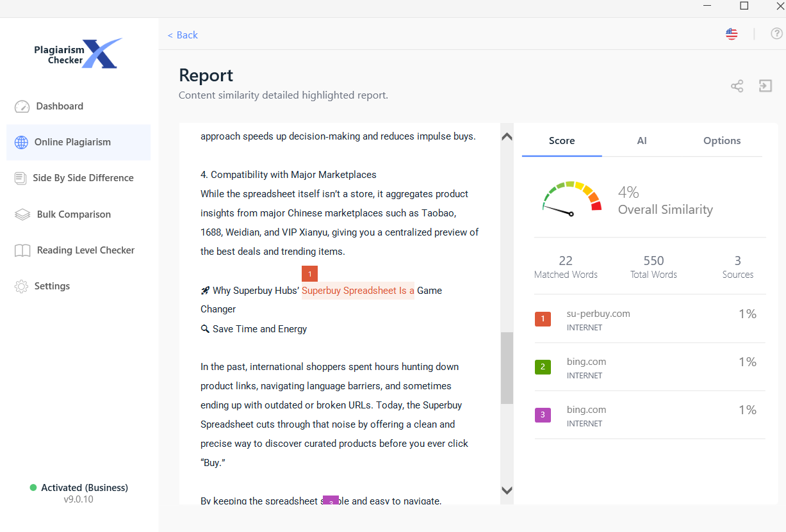Click the 550 Total Words statistic
The width and height of the screenshot is (786, 532).
[653, 267]
